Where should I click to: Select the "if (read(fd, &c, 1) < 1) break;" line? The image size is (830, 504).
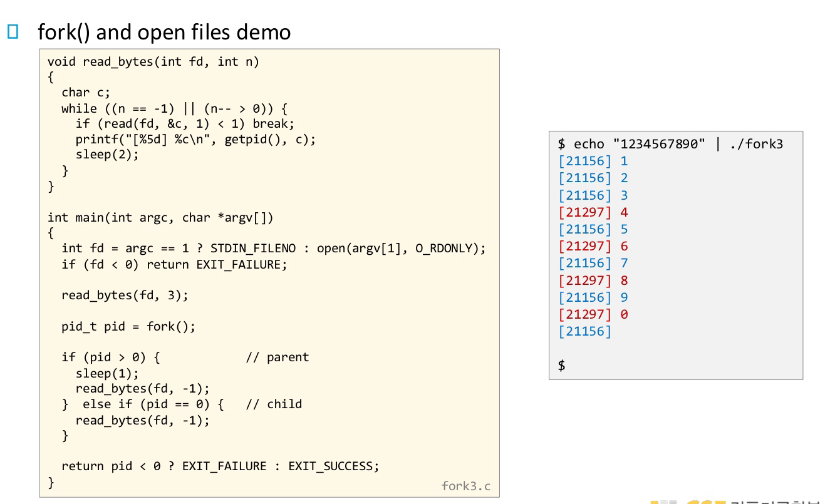(185, 123)
